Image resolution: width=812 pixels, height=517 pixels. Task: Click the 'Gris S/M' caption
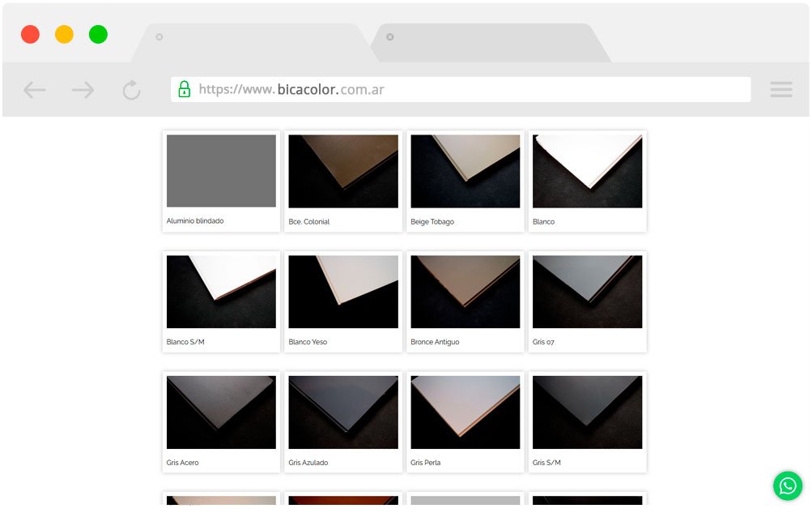pyautogui.click(x=546, y=463)
